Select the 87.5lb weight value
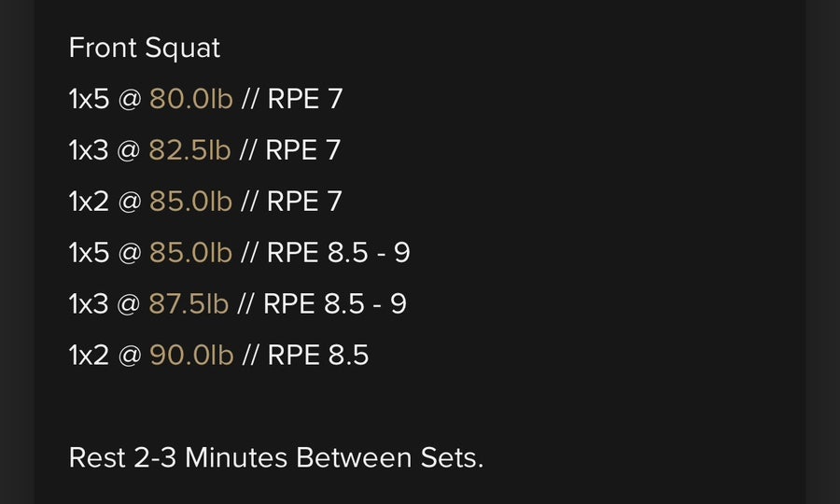840x504 pixels. click(x=188, y=304)
